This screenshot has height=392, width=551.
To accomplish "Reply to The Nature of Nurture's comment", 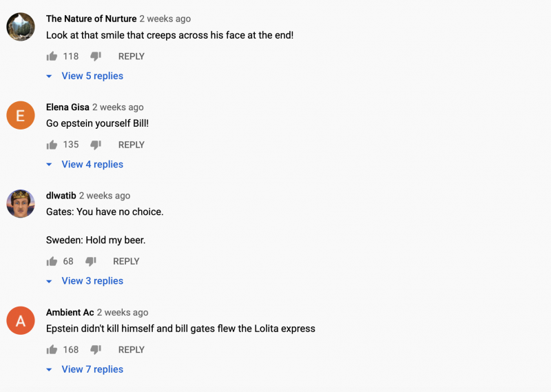I will pos(132,56).
